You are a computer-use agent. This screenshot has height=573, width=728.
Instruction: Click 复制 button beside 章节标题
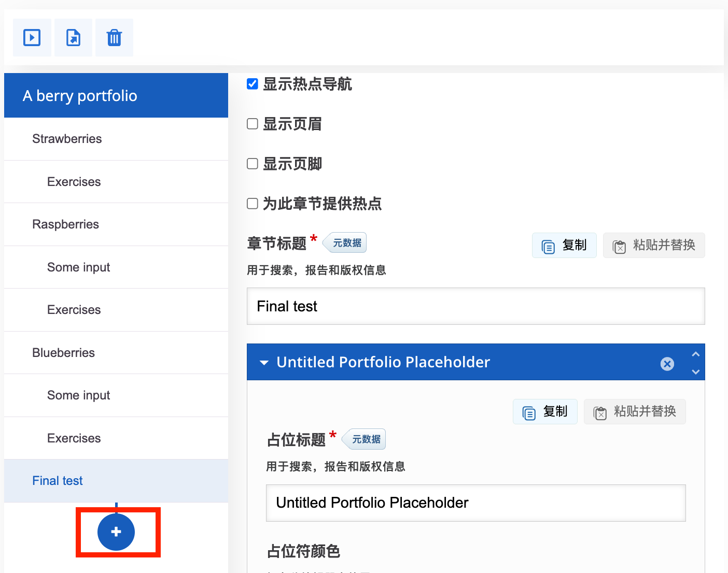pyautogui.click(x=564, y=246)
